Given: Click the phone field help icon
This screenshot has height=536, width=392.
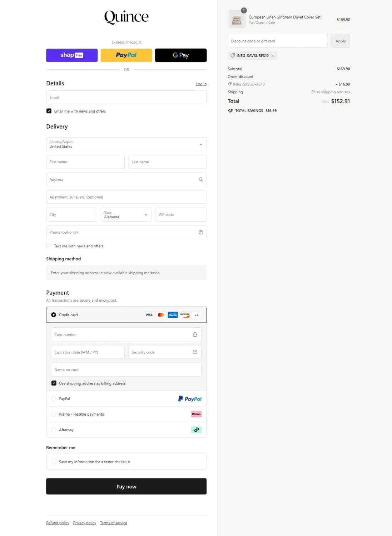Looking at the screenshot, I should [x=201, y=232].
